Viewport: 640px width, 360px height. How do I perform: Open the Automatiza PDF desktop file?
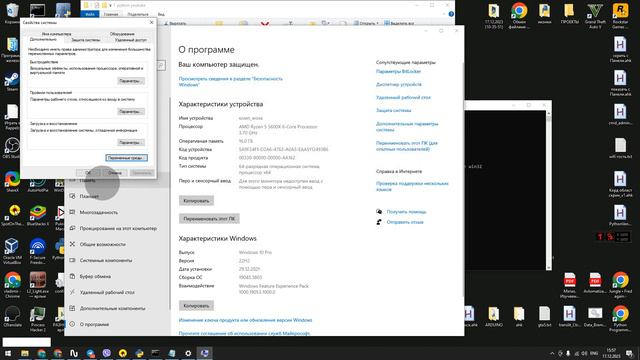point(595,283)
